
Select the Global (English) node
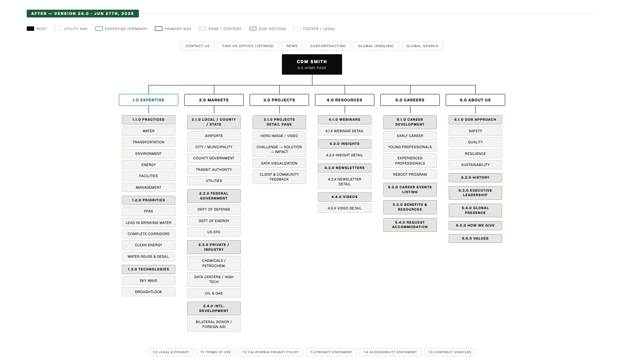376,46
